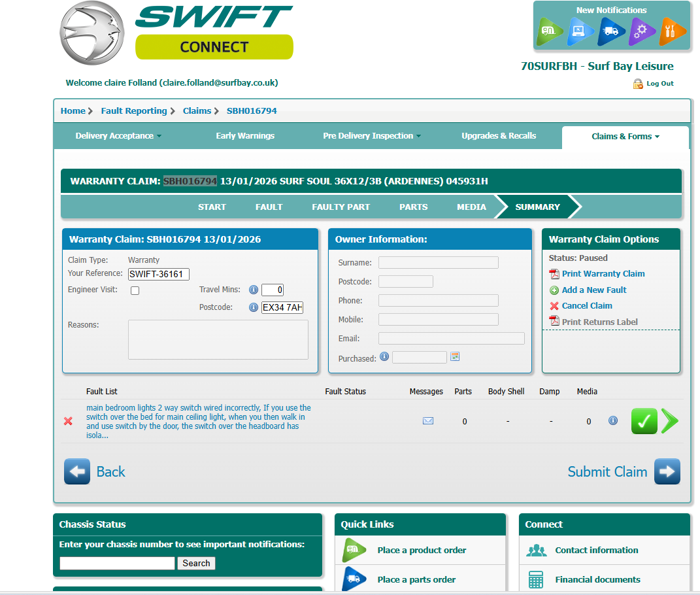The image size is (700, 595).
Task: Toggle the Engineer Visit checkbox
Action: (x=135, y=291)
